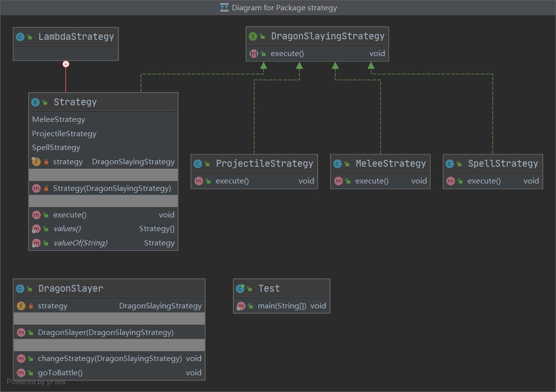Click the private lock icon on DragonSlayer strategy field

click(31, 306)
